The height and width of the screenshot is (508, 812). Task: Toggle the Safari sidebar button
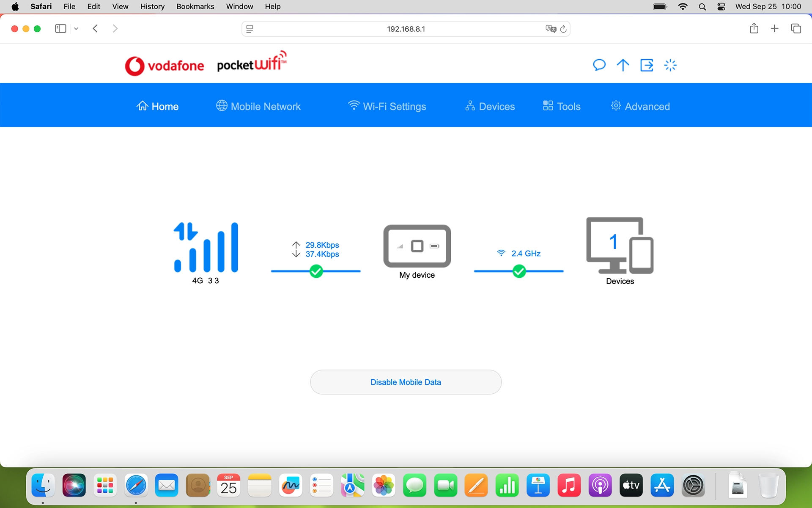tap(60, 28)
